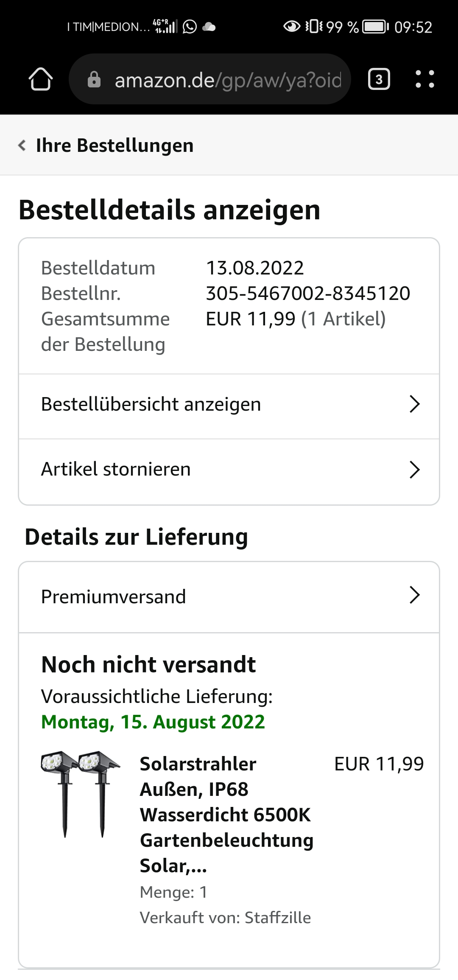
Task: Expand Premiumversand chevron
Action: (415, 595)
